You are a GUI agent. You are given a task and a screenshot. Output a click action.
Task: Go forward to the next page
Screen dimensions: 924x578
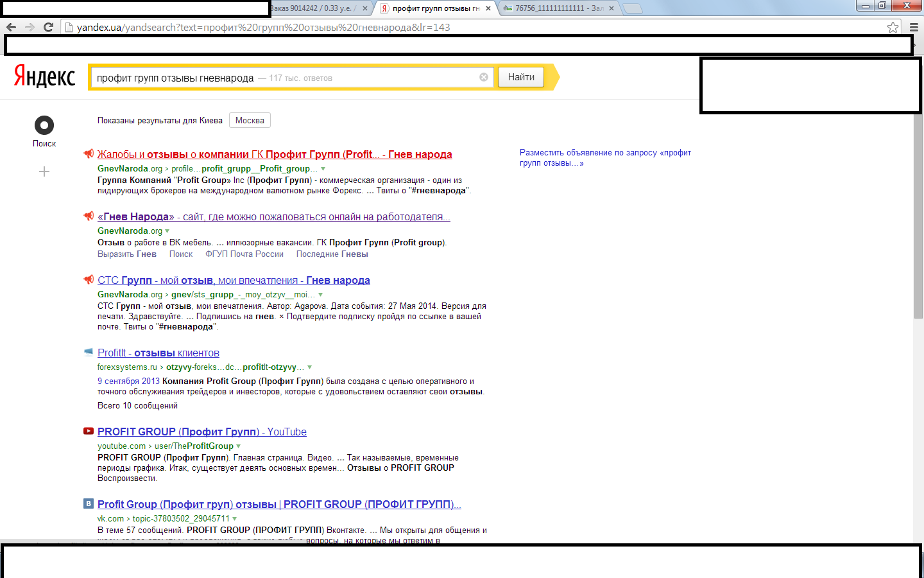tap(30, 27)
